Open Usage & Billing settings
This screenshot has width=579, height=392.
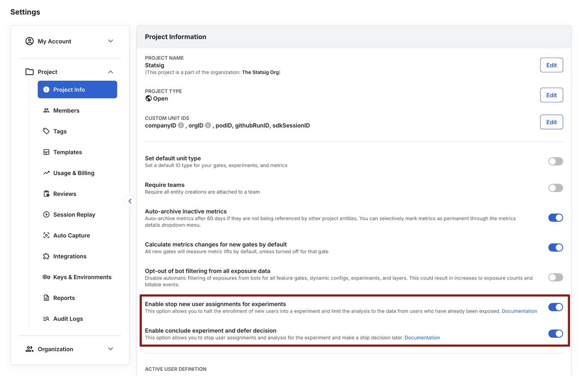click(x=73, y=173)
